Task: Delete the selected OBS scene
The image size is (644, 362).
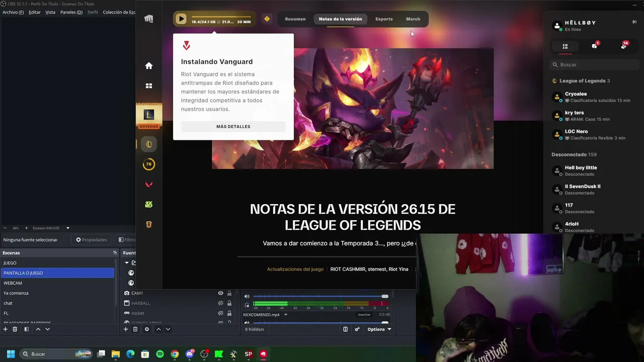Action: pos(15,329)
